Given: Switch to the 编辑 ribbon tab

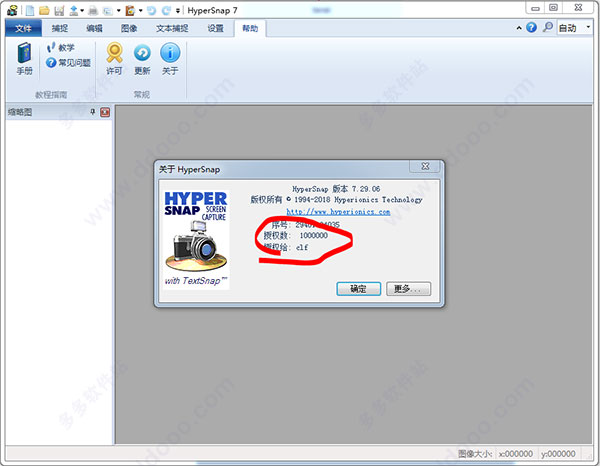Looking at the screenshot, I should coord(95,28).
